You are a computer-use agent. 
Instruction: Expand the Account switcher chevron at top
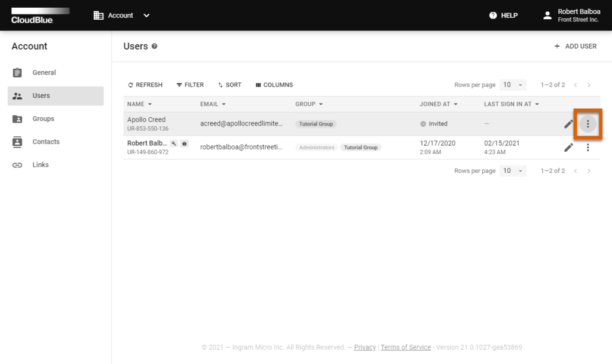tap(145, 15)
